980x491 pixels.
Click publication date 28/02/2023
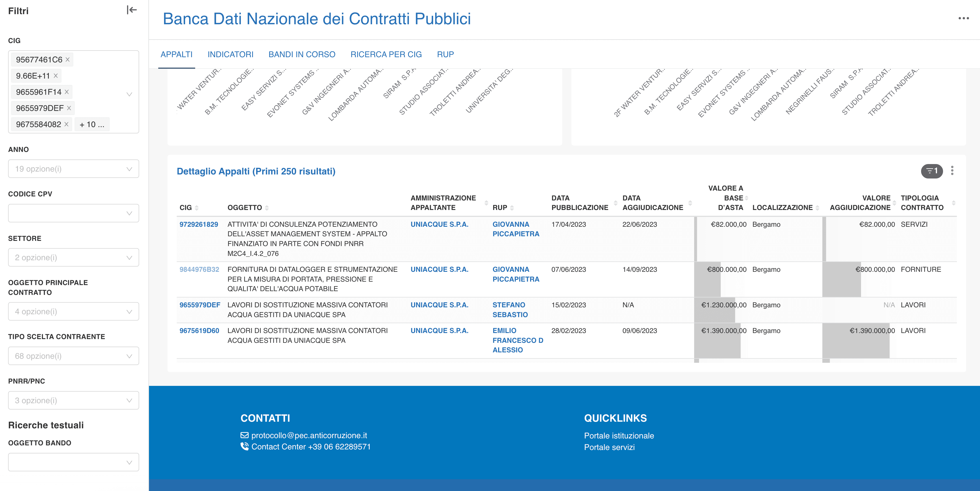[x=568, y=330]
